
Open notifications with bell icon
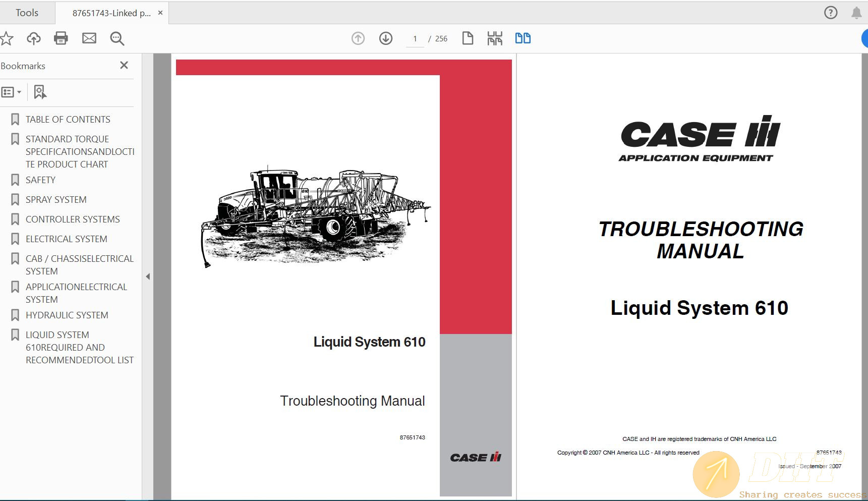(856, 13)
